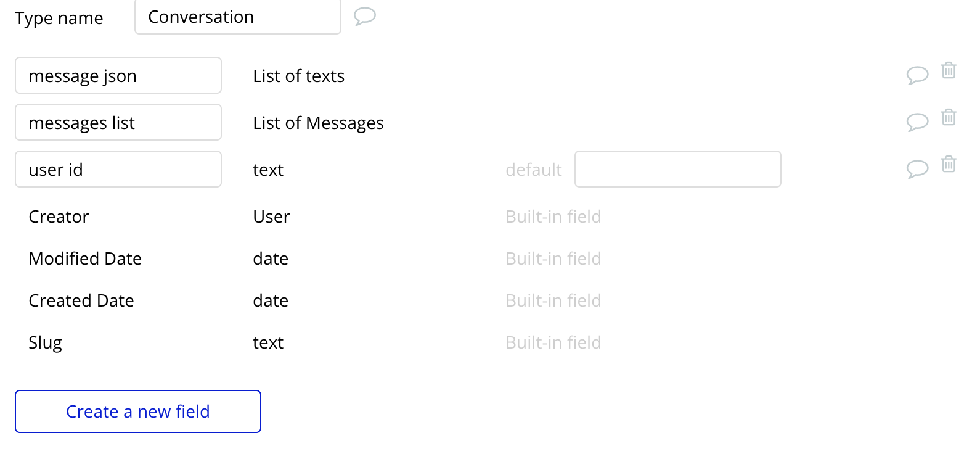This screenshot has width=980, height=475.
Task: Click the Created Date field label
Action: [x=81, y=300]
